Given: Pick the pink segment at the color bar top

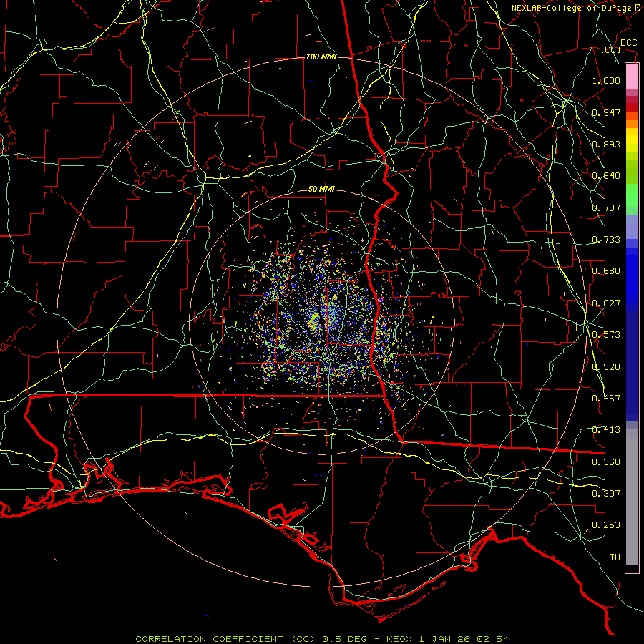Looking at the screenshot, I should pos(632,77).
